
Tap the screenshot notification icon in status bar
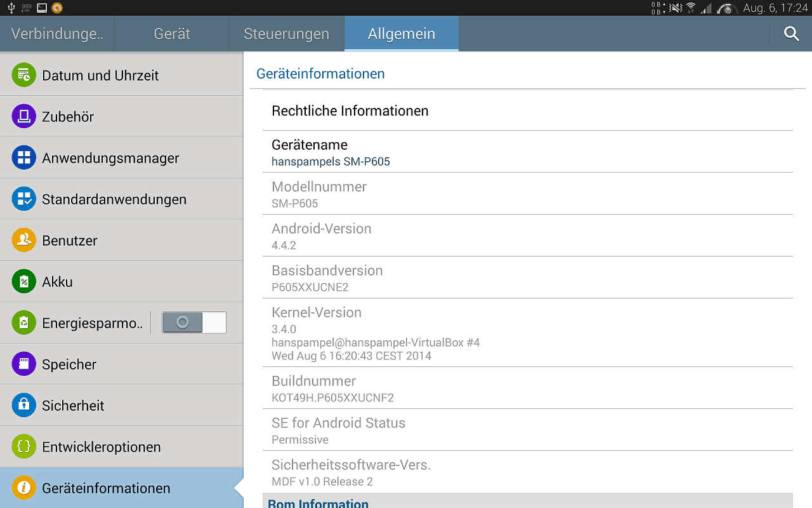tap(42, 8)
